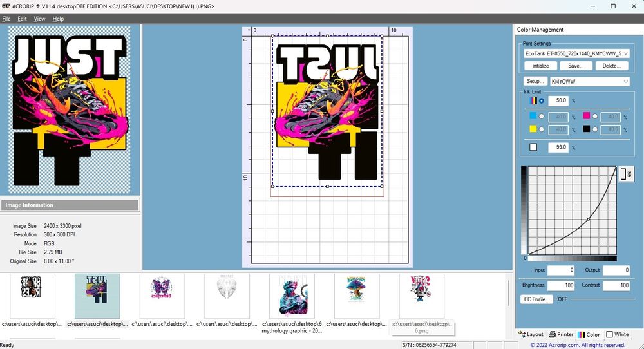This screenshot has width=644, height=349.
Task: Switch to the Color tab
Action: pos(589,334)
